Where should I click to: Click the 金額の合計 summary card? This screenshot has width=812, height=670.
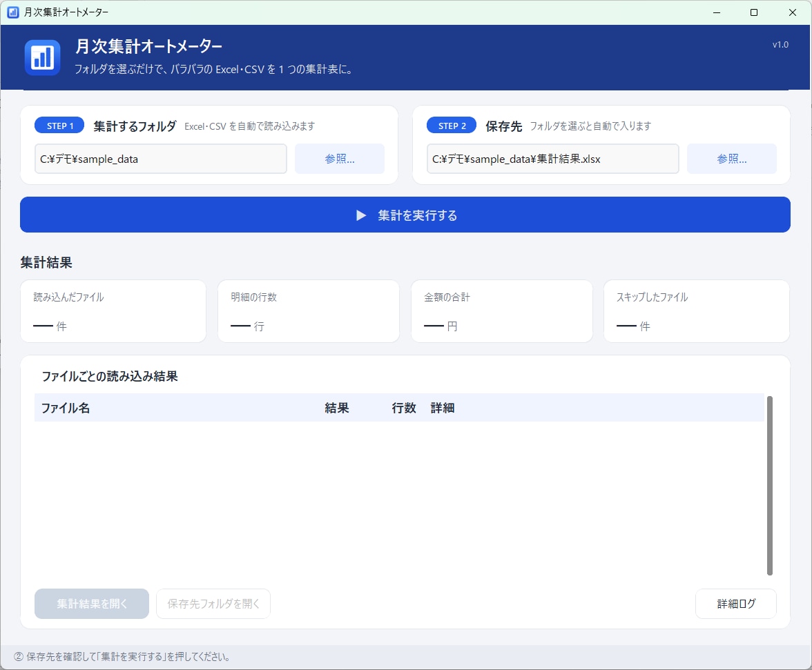[502, 311]
